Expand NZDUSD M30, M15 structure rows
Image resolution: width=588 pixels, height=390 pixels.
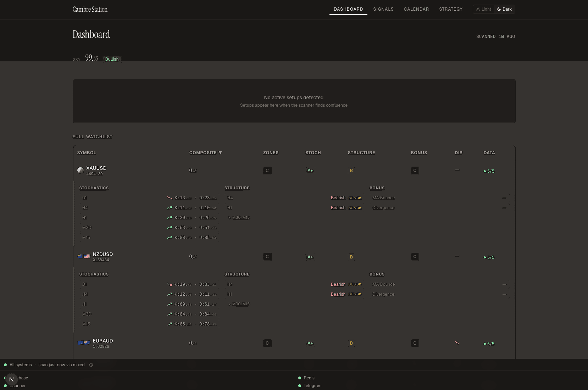click(239, 304)
